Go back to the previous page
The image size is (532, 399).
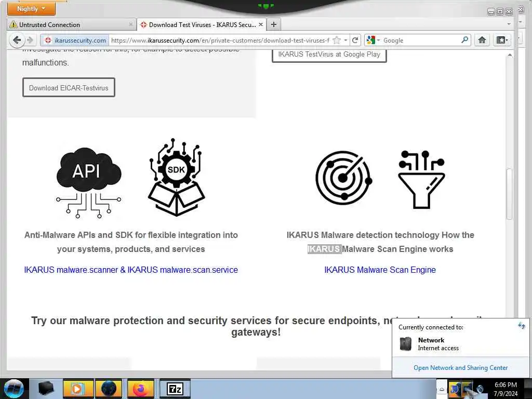point(17,40)
